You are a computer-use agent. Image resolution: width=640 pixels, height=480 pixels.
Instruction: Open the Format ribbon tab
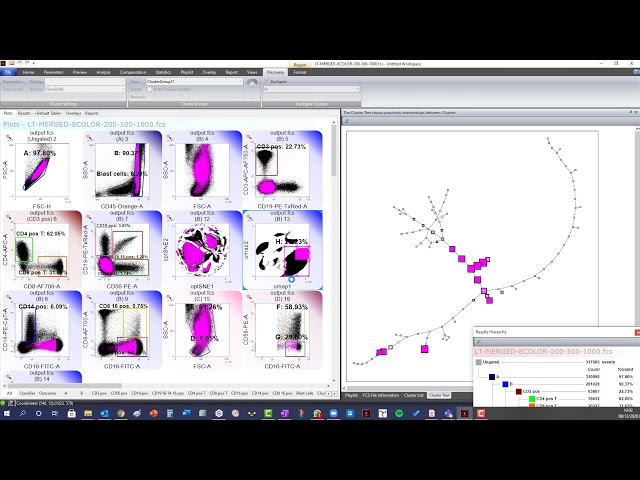click(x=300, y=72)
